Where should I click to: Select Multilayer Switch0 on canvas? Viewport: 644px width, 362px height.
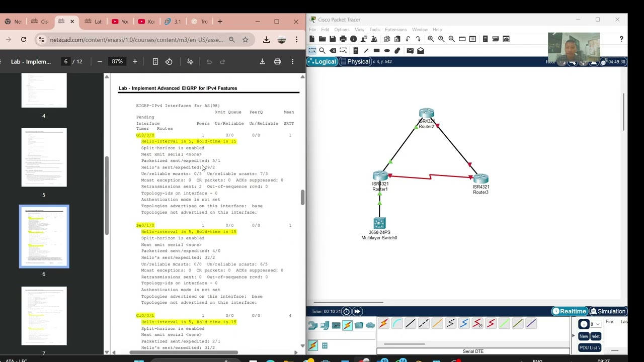coord(379,223)
